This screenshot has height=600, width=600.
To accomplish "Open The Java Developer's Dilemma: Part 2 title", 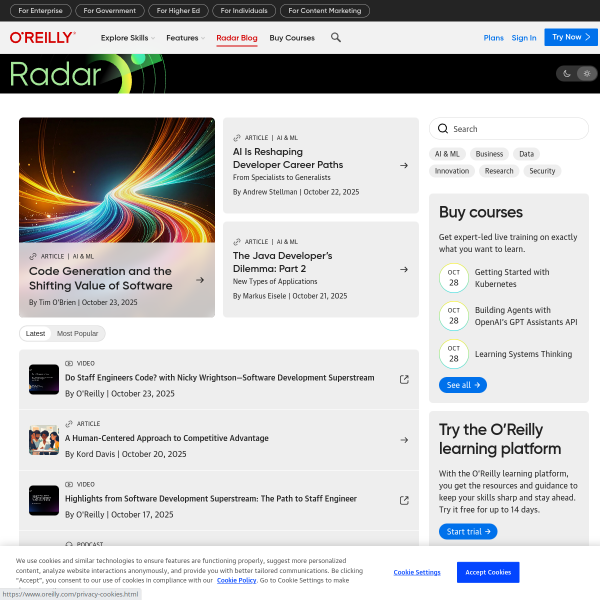I will [282, 262].
